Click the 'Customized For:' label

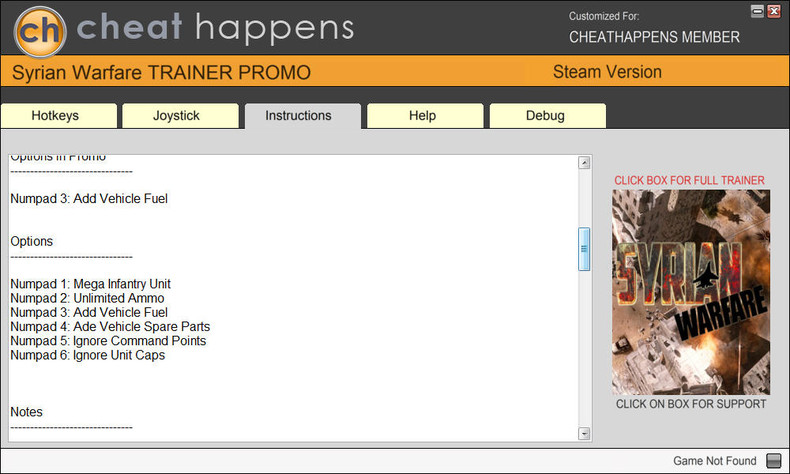pyautogui.click(x=604, y=16)
